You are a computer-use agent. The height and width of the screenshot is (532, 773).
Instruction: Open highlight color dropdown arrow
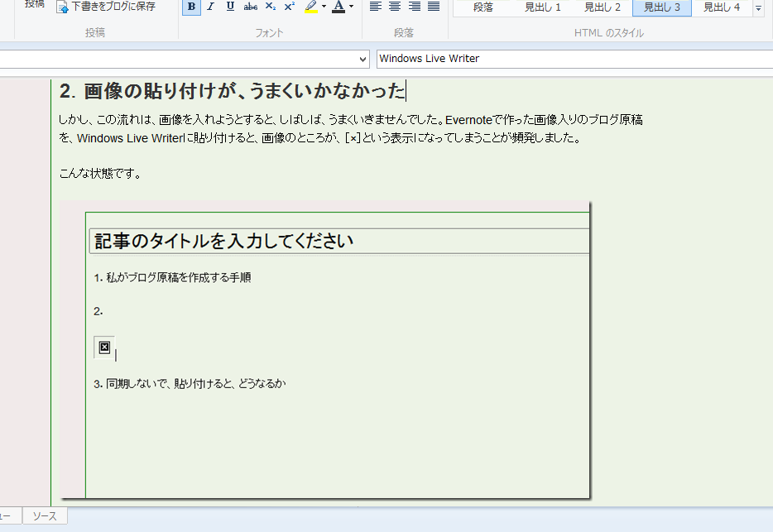[x=324, y=7]
